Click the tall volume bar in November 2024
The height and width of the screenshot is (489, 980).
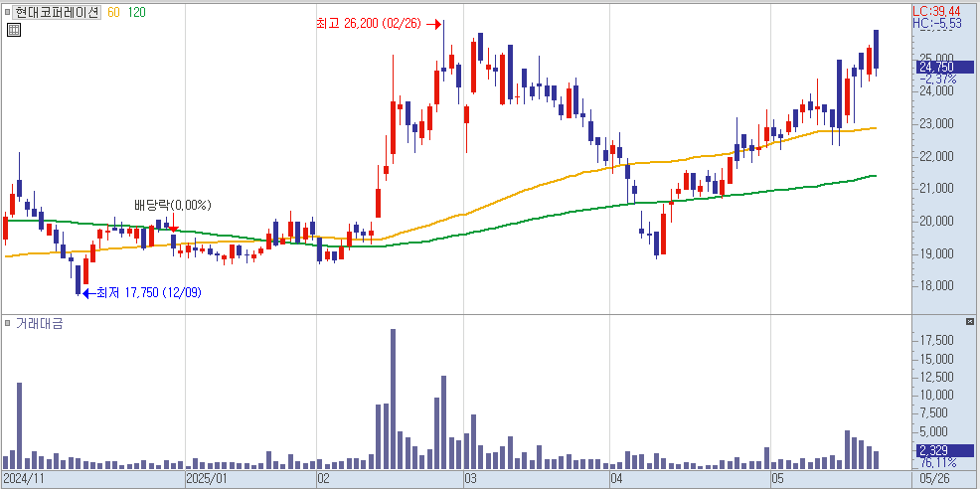tap(19, 425)
